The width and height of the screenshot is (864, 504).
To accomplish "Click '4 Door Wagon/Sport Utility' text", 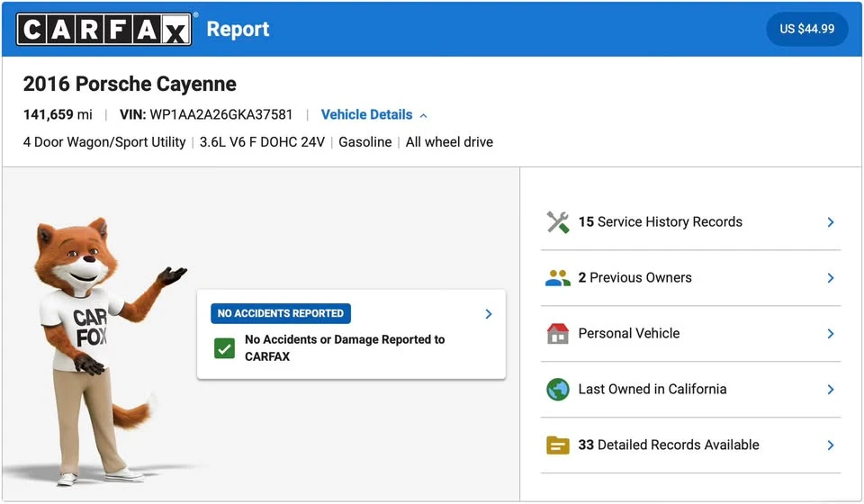I will (x=104, y=142).
